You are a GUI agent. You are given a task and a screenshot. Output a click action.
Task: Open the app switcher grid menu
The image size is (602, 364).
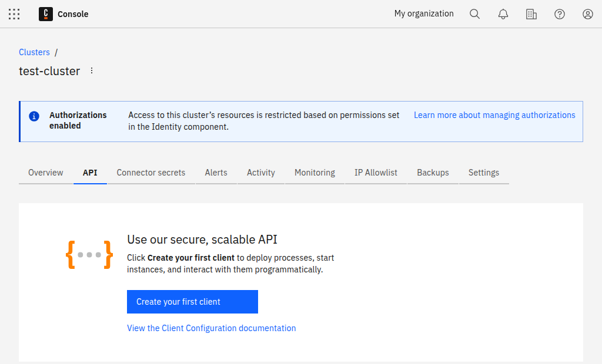14,14
